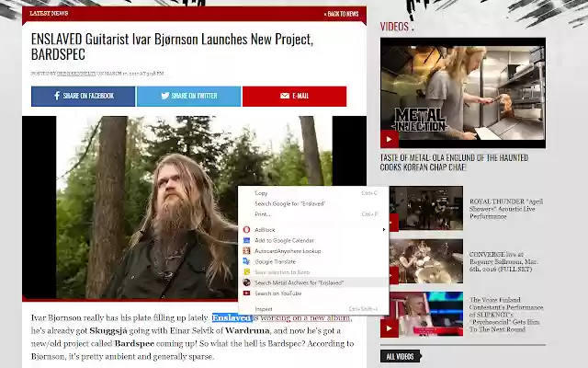Choose Print... from the context menu

point(312,214)
